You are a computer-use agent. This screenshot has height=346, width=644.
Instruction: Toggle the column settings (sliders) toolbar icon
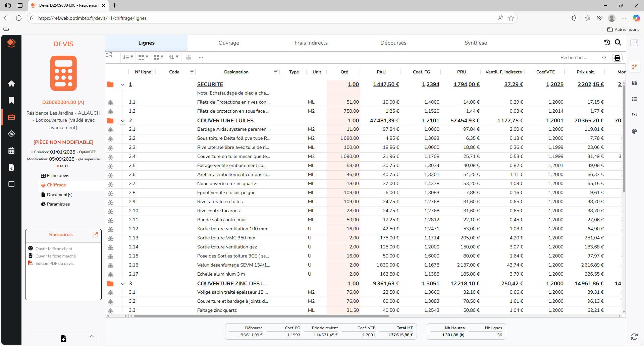pyautogui.click(x=188, y=57)
